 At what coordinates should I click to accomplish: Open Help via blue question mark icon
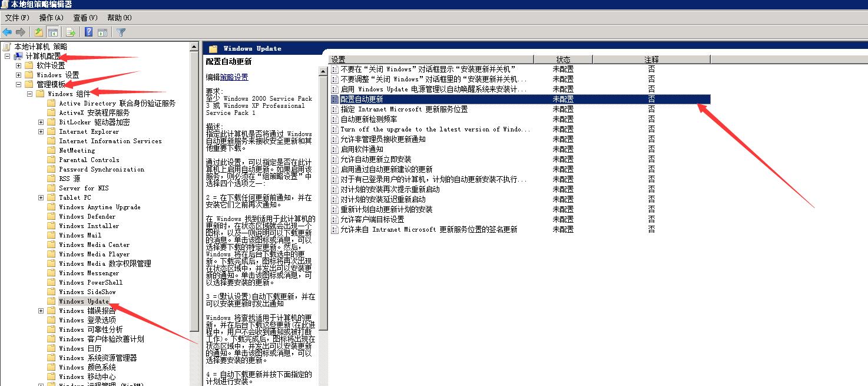pos(88,32)
